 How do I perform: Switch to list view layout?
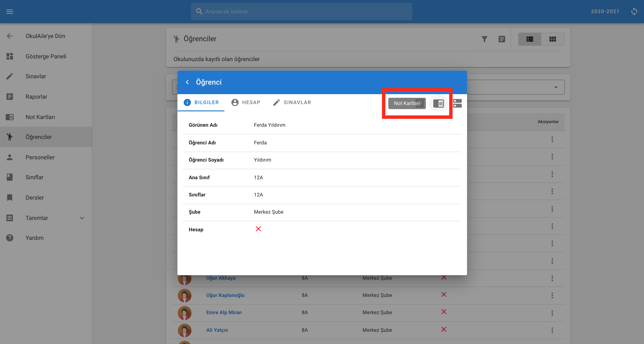pyautogui.click(x=530, y=39)
